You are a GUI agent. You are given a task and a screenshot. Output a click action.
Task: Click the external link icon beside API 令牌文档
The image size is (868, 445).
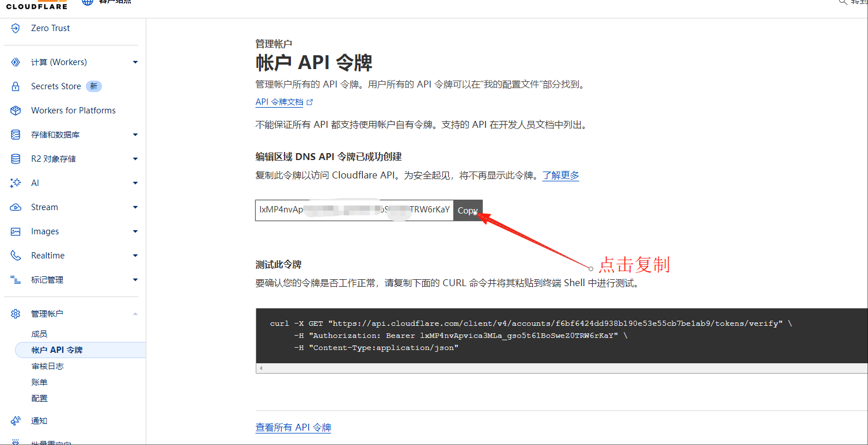tap(310, 102)
